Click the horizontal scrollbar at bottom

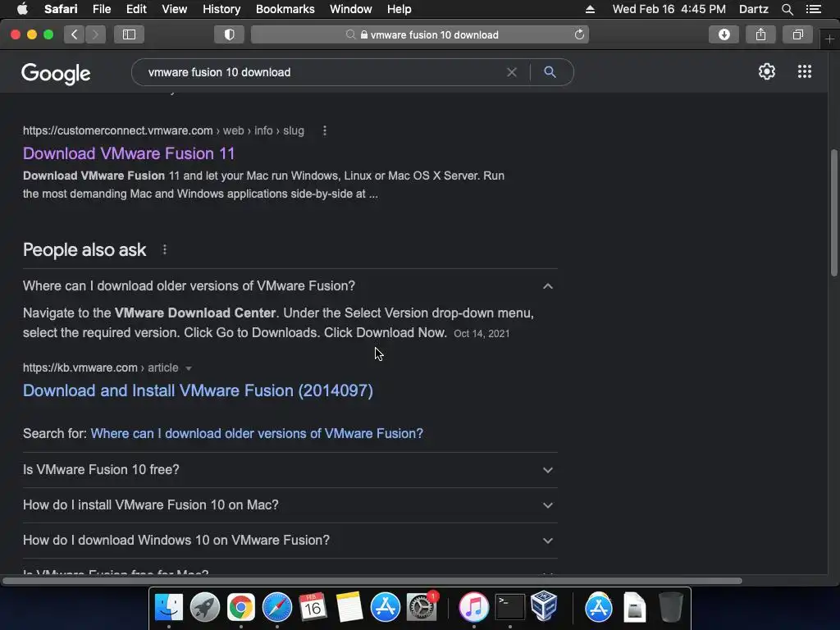[372, 581]
